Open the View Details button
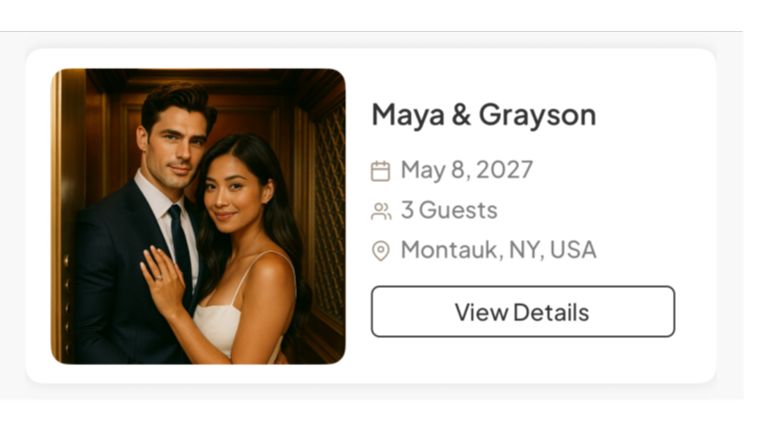Image resolution: width=767 pixels, height=432 pixels. [x=523, y=312]
